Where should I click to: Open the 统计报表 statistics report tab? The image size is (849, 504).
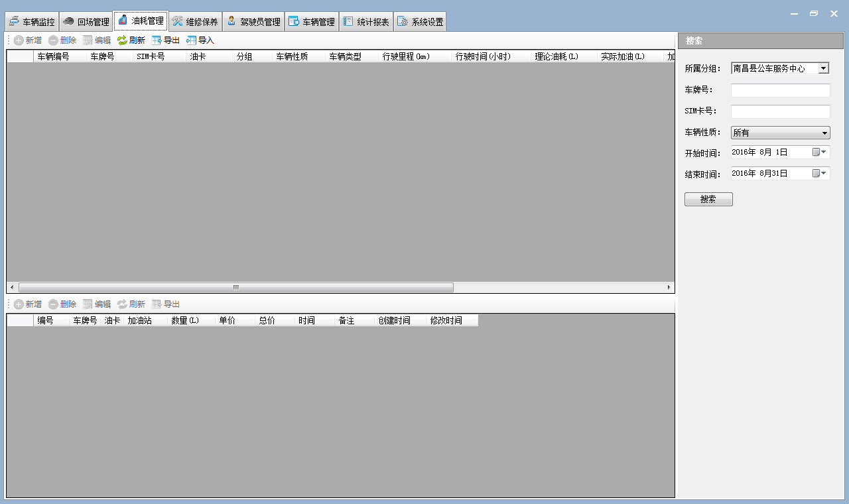365,22
